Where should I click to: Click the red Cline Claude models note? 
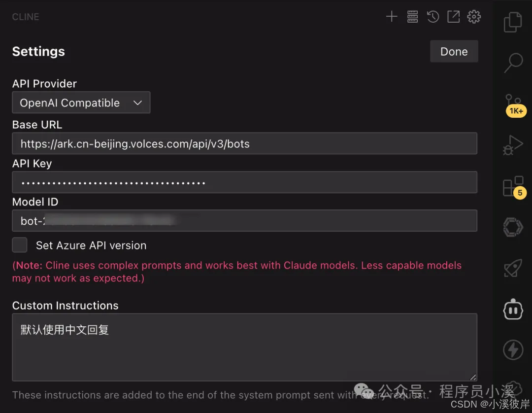point(237,272)
